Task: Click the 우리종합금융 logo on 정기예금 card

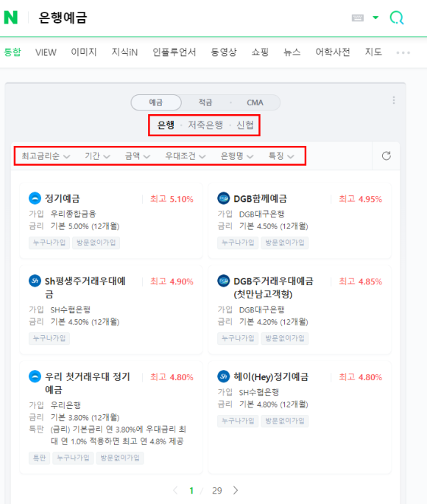Action: click(35, 198)
